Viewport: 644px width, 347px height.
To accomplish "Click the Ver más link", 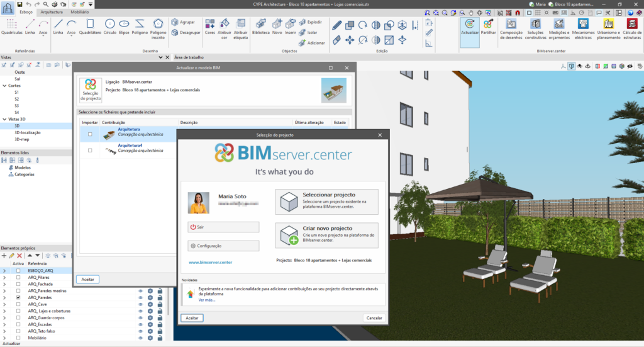I will pos(206,300).
